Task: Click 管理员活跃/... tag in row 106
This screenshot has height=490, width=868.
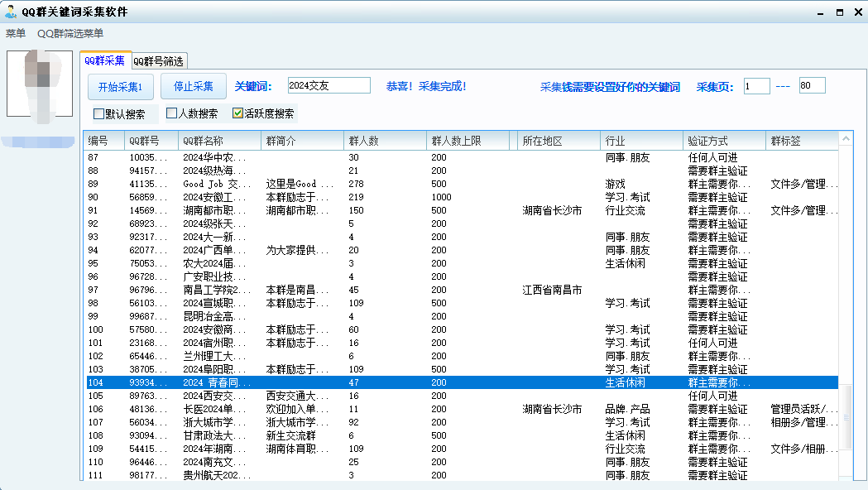Action: 803,409
